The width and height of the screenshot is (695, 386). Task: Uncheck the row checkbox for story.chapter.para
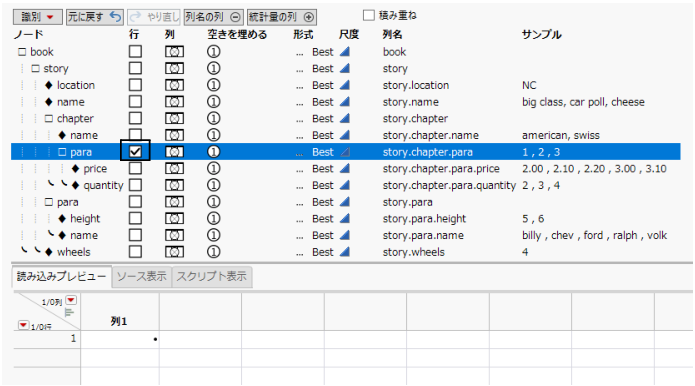135,152
